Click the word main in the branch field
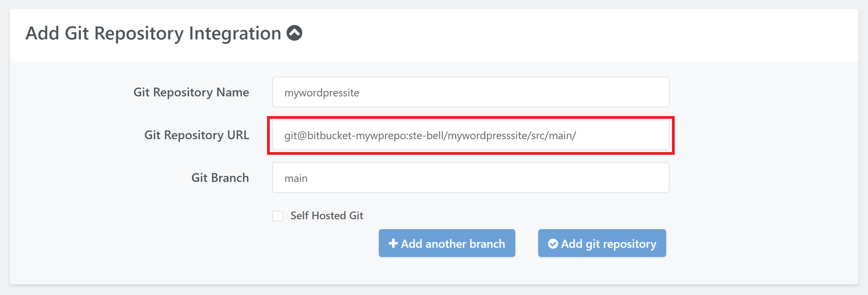 point(296,179)
